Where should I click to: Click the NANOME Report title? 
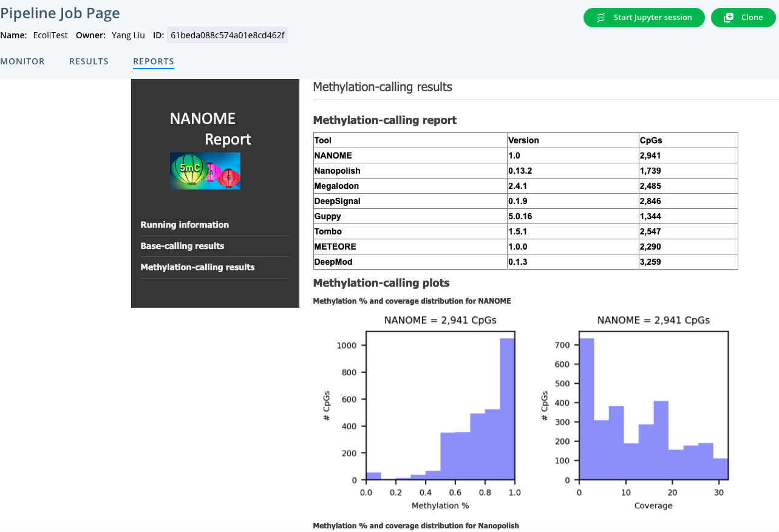pos(210,129)
